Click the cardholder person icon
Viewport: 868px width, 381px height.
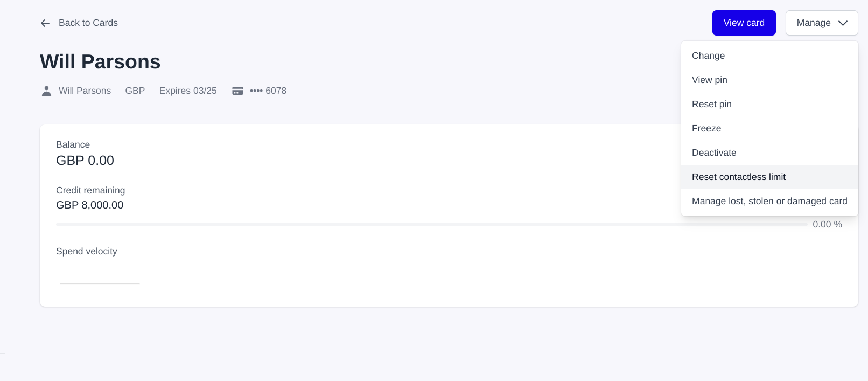click(47, 91)
